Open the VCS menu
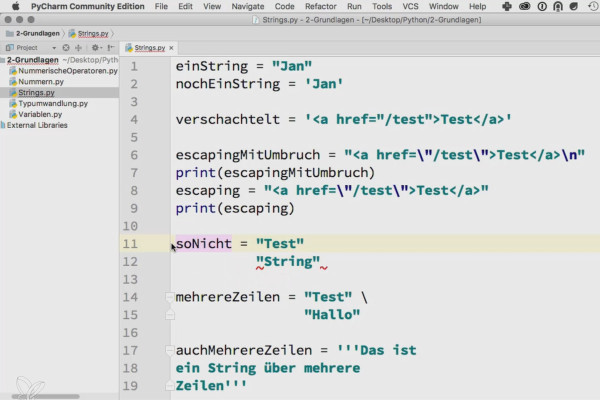Image resolution: width=600 pixels, height=400 pixels. [410, 6]
